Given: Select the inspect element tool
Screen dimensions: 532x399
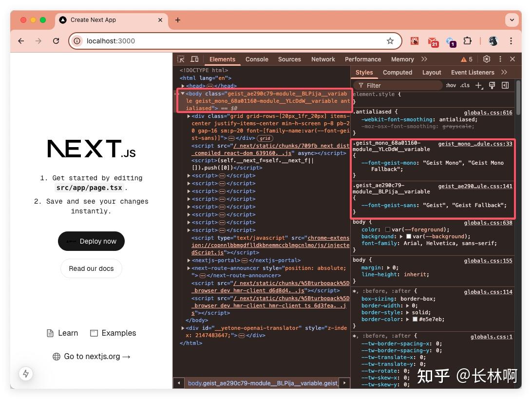Looking at the screenshot, I should [181, 59].
